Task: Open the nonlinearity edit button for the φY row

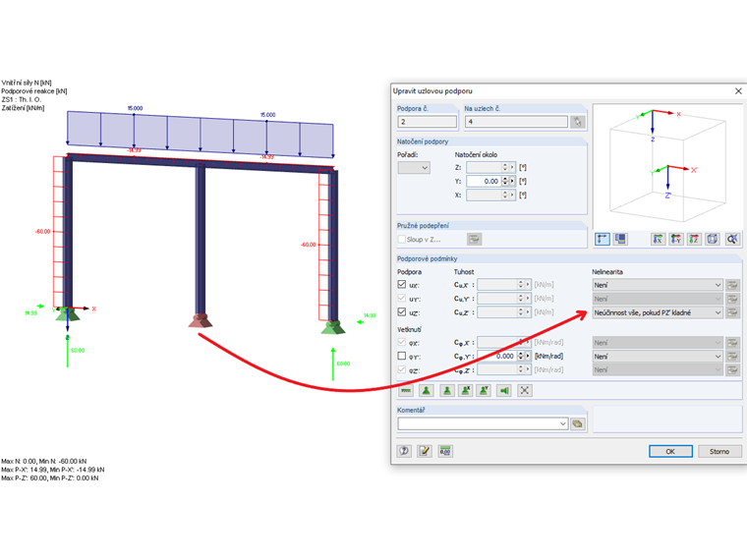Action: tap(732, 357)
